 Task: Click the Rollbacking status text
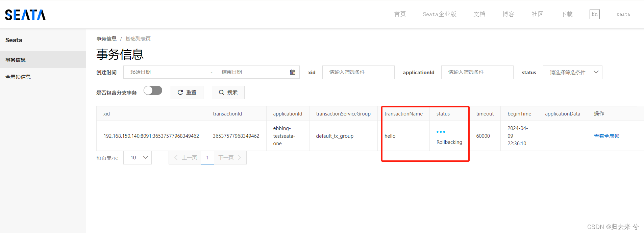coord(449,142)
